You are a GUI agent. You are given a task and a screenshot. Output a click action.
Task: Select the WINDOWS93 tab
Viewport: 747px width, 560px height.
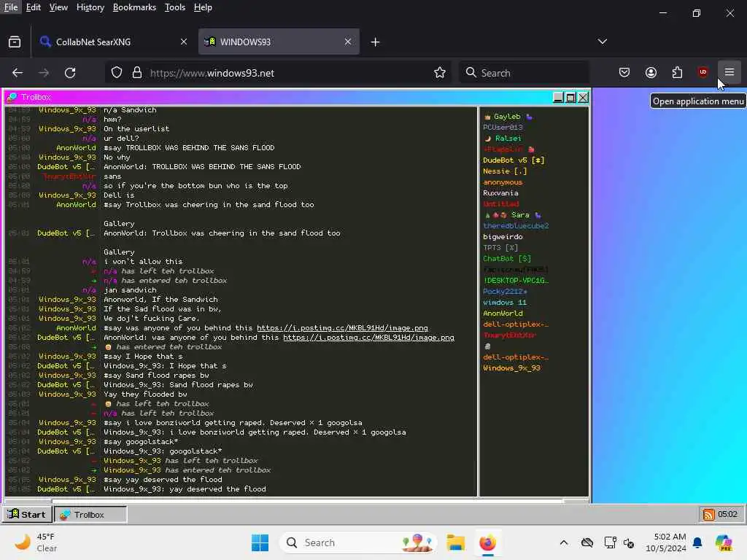(279, 42)
